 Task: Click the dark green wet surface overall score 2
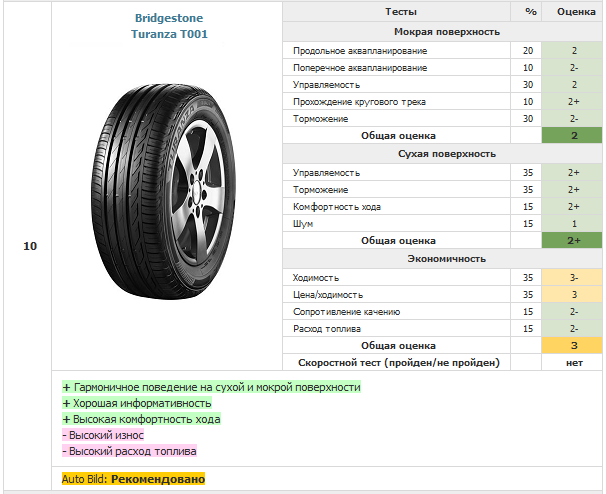click(572, 135)
